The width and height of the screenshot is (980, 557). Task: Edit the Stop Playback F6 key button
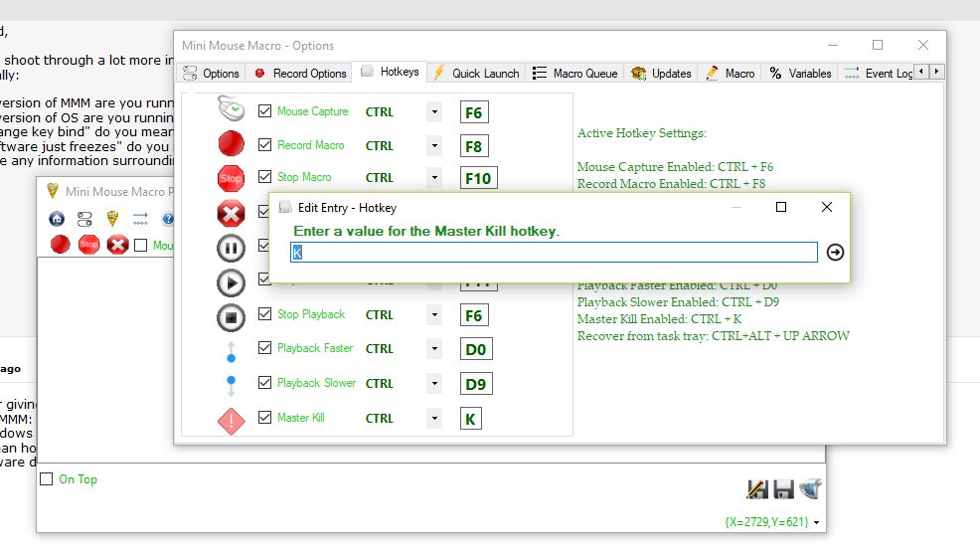pos(474,315)
